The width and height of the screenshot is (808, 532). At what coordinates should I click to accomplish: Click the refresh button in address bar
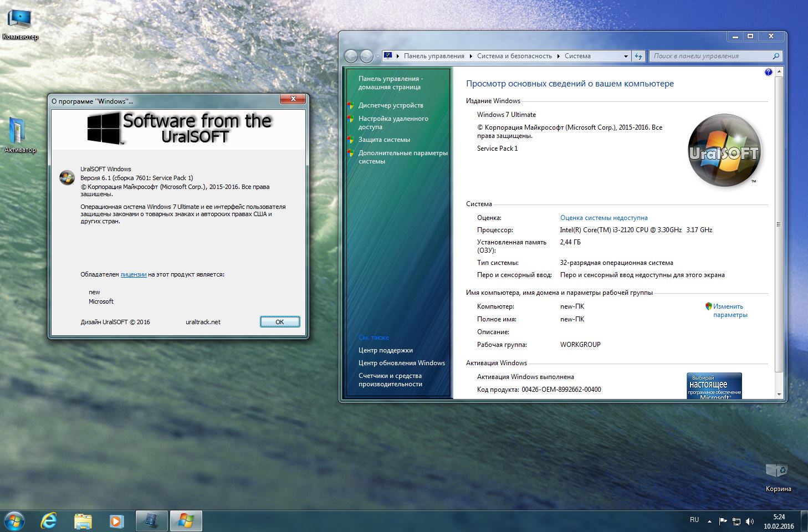point(638,56)
